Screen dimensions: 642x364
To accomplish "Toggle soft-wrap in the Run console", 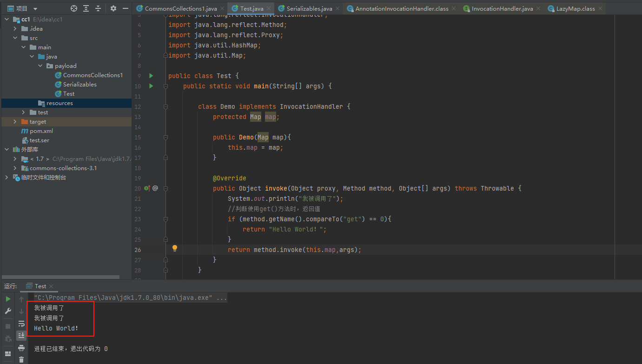I will [x=21, y=324].
